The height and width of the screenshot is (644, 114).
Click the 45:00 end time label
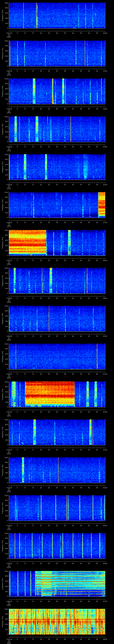(105, 525)
